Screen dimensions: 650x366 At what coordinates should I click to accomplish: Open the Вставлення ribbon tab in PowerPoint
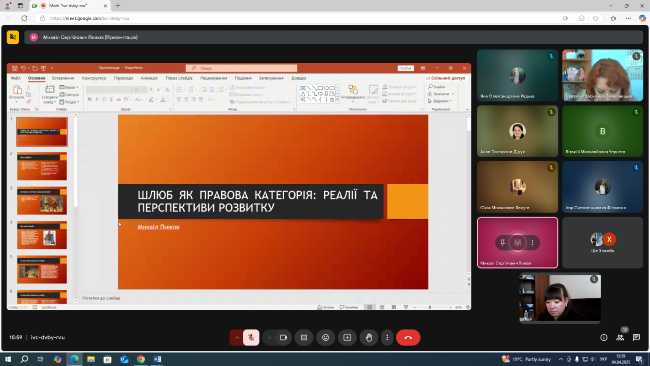pyautogui.click(x=63, y=78)
